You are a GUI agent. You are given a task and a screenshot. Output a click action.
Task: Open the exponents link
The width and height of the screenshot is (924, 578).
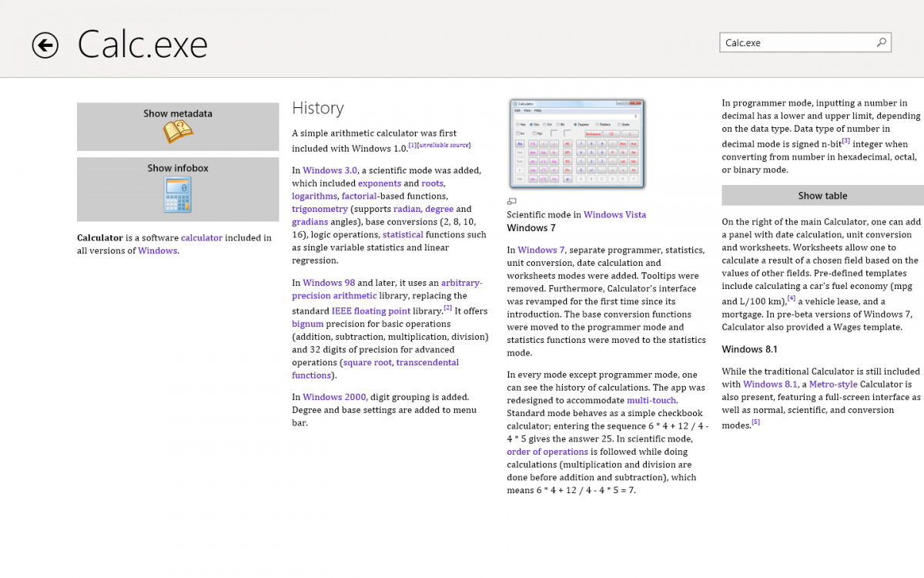coord(380,183)
